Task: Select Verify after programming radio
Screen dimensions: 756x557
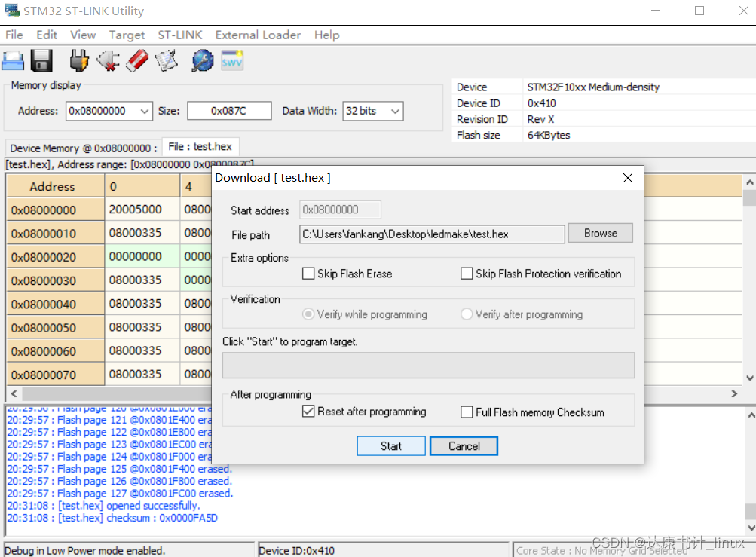Action: click(467, 314)
